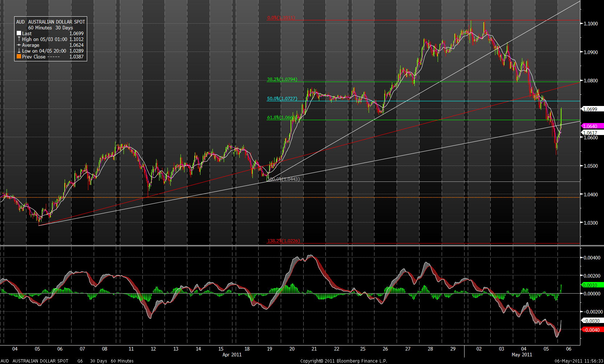Click the white Last square in legend
604x364 pixels.
pos(19,33)
